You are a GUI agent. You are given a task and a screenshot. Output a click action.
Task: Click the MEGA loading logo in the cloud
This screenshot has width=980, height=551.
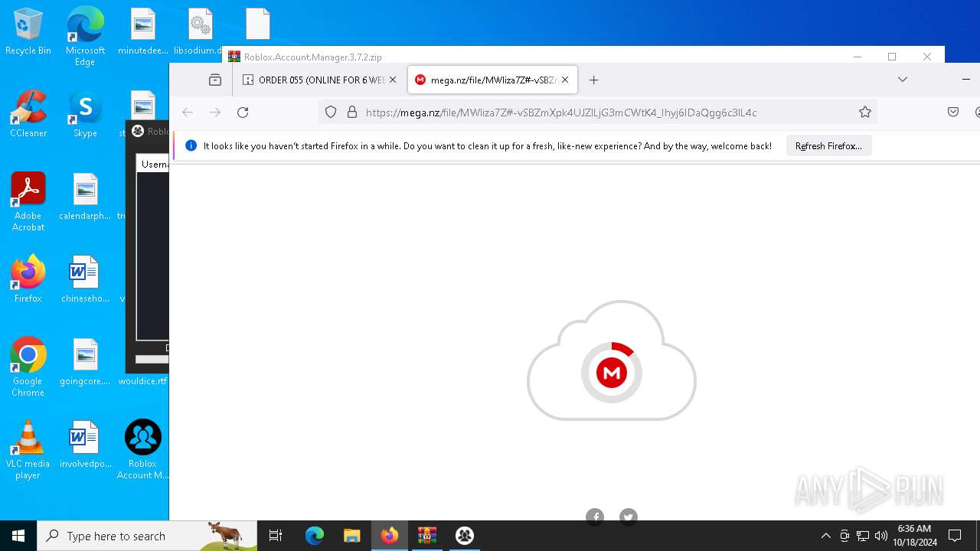(x=612, y=373)
